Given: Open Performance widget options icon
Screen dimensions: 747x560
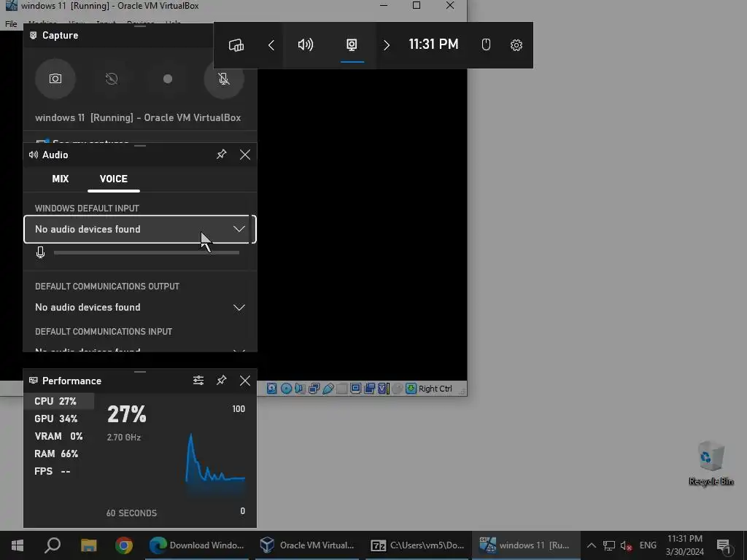Looking at the screenshot, I should pyautogui.click(x=198, y=381).
